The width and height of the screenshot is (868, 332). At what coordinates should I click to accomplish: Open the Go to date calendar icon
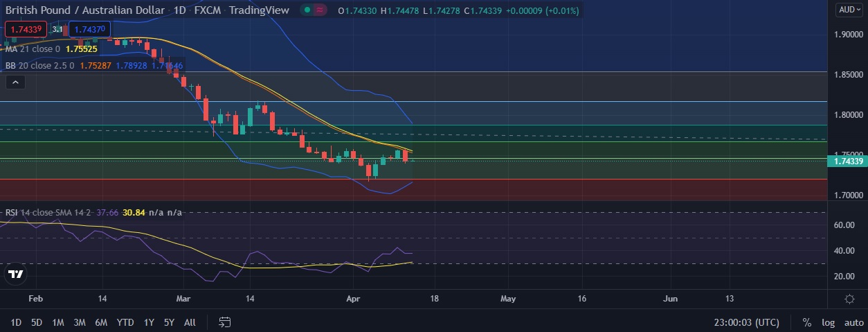point(225,322)
